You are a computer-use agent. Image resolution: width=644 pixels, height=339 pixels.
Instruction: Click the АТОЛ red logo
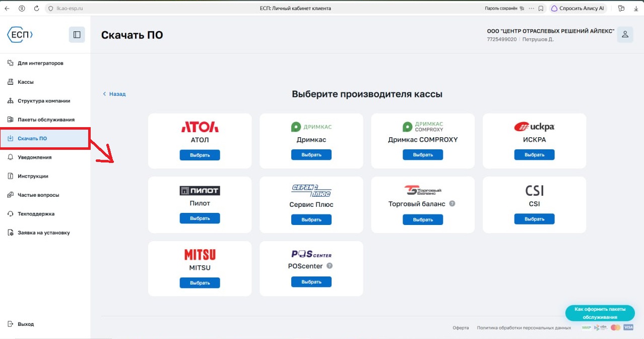pos(200,127)
